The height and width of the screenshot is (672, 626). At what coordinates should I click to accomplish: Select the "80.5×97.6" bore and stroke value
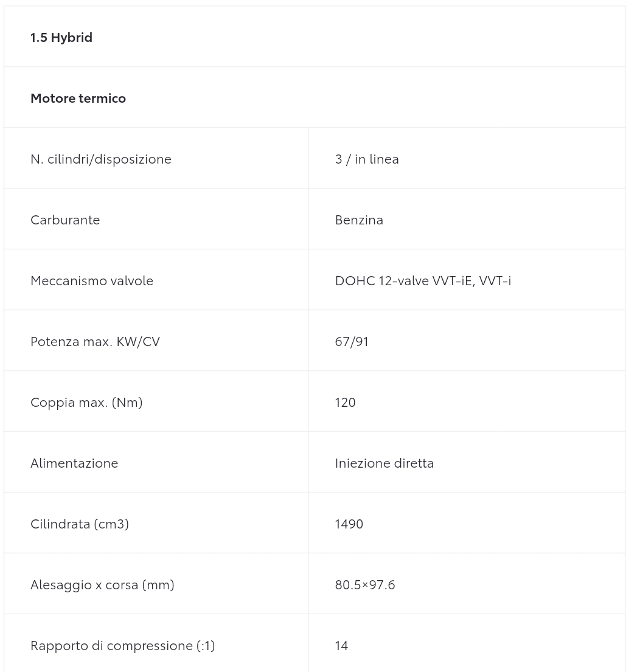[x=365, y=585]
